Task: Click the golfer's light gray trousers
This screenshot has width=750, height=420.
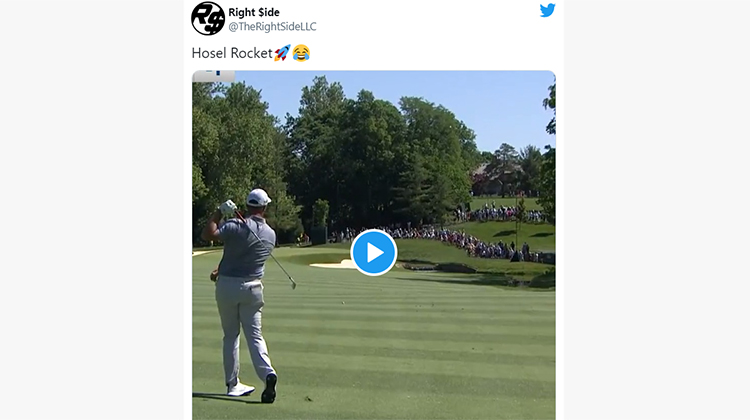Action: [243, 325]
